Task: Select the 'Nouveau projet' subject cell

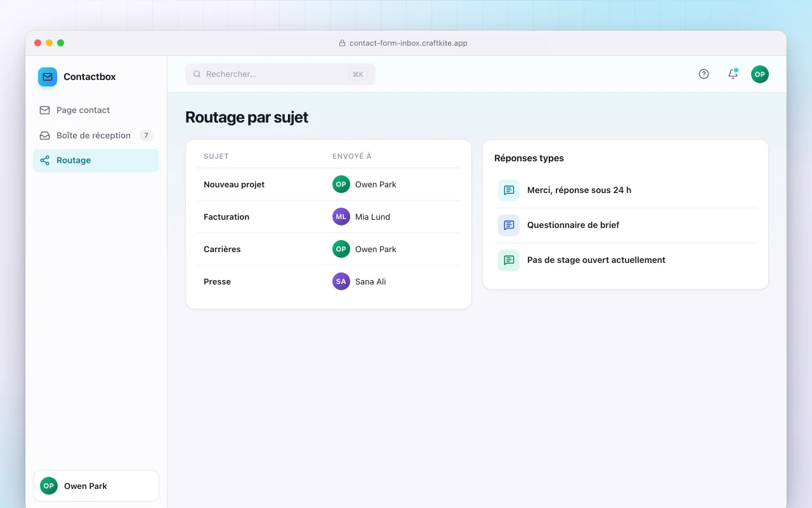Action: pyautogui.click(x=234, y=184)
